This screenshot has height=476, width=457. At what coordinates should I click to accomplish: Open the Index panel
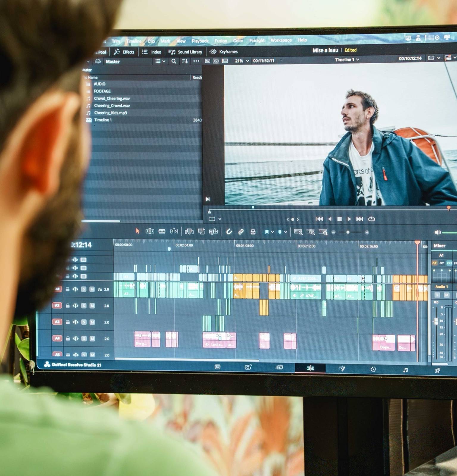(152, 52)
